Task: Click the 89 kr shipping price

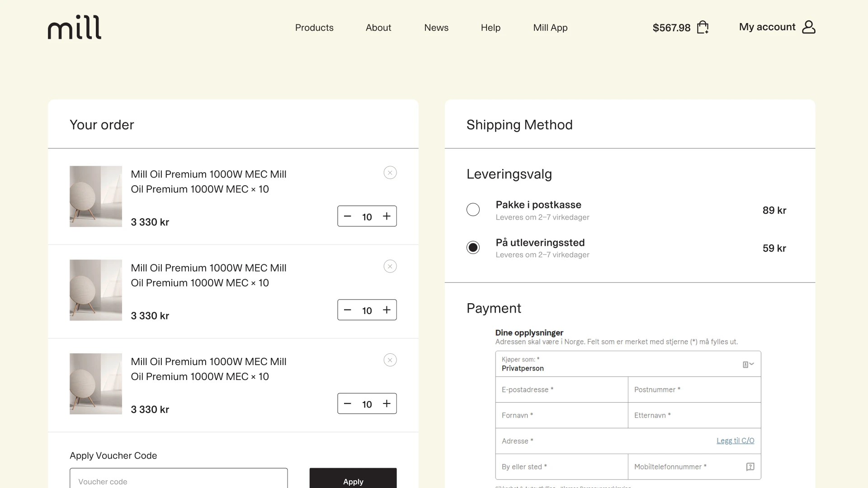Action: 774,210
